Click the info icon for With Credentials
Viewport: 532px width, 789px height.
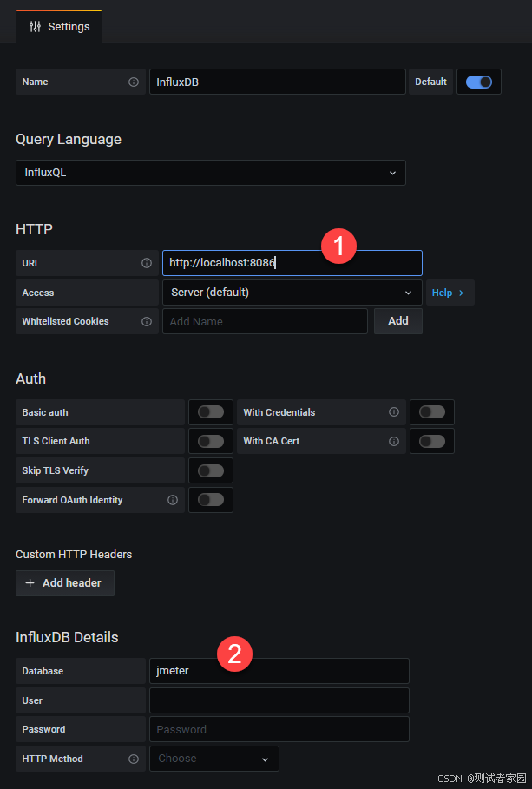[x=394, y=412]
